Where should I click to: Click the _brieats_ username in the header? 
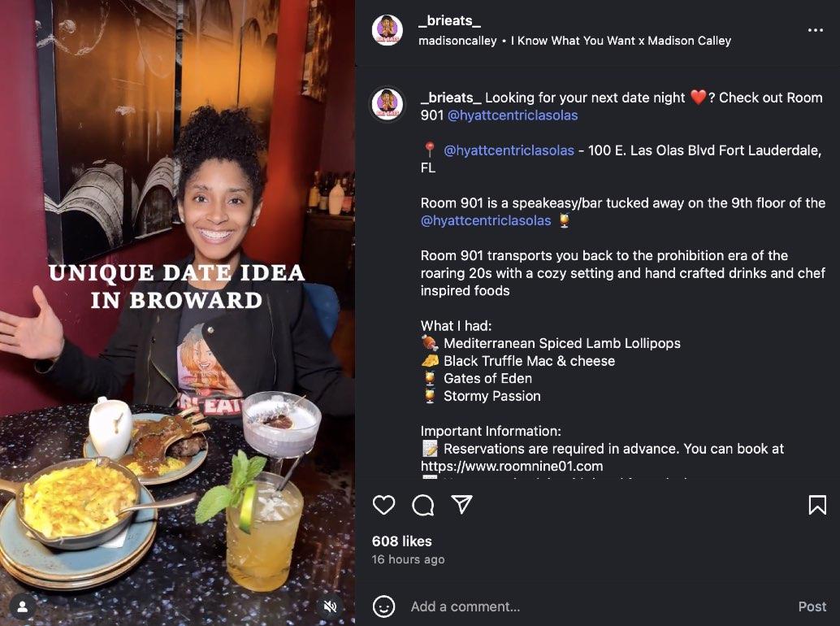(x=449, y=20)
